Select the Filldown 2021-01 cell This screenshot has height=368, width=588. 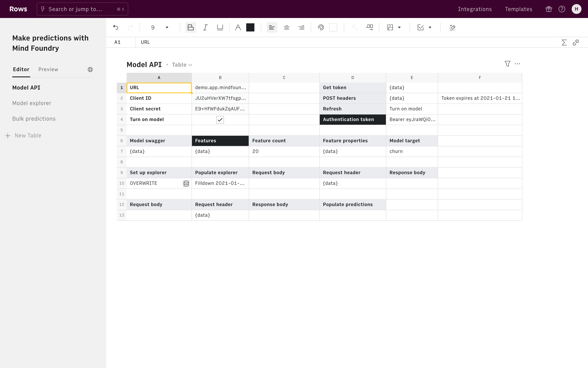(220, 183)
